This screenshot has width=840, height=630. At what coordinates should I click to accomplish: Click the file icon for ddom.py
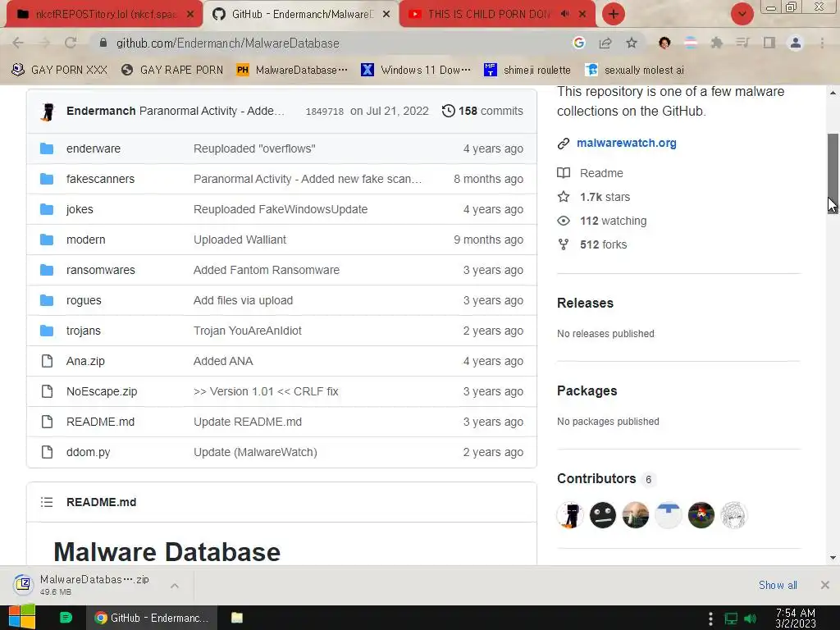tap(47, 452)
